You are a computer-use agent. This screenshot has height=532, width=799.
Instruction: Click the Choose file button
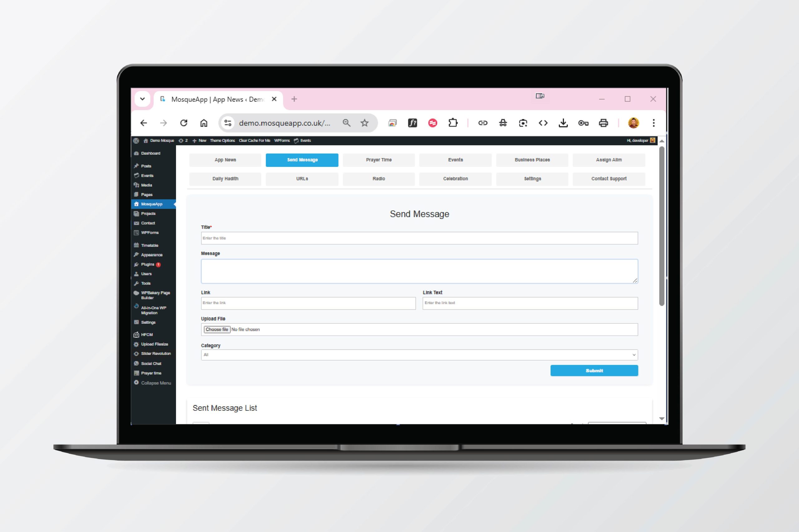[217, 329]
